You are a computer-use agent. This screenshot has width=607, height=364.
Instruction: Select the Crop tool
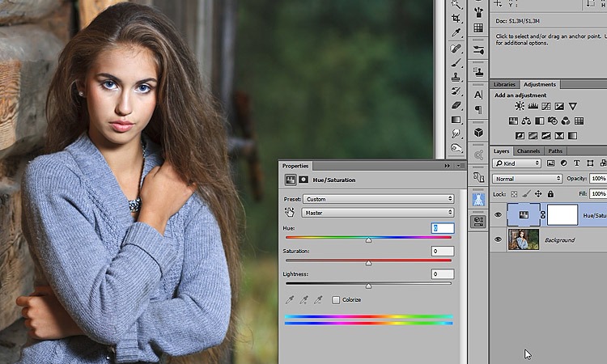point(456,18)
